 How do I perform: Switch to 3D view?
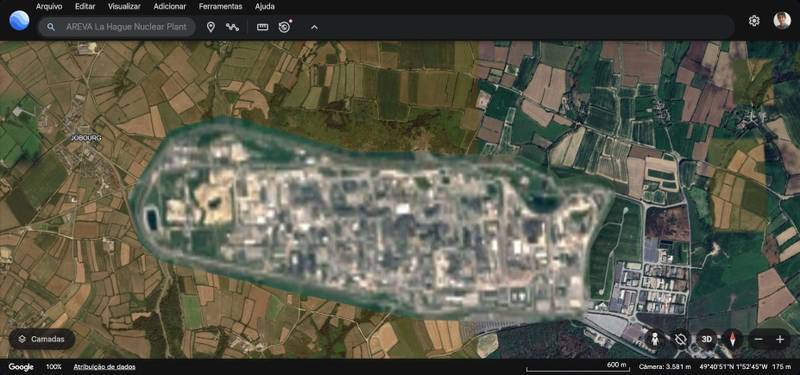(x=707, y=339)
